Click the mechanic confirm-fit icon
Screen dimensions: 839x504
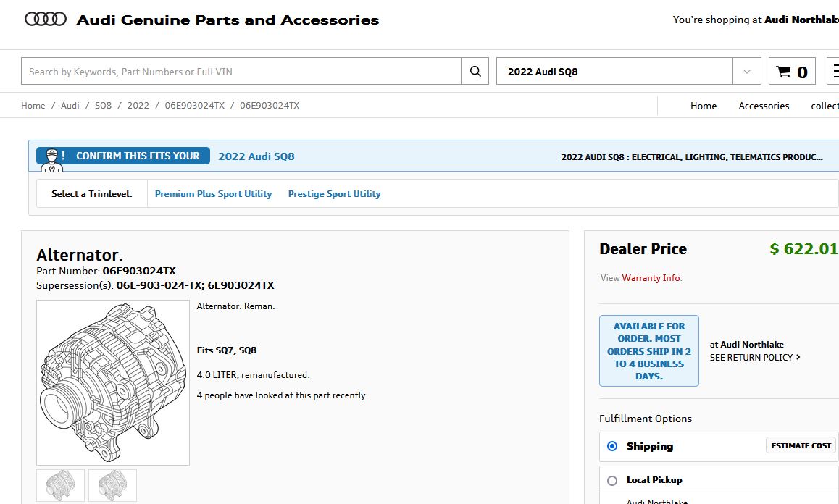(52, 160)
